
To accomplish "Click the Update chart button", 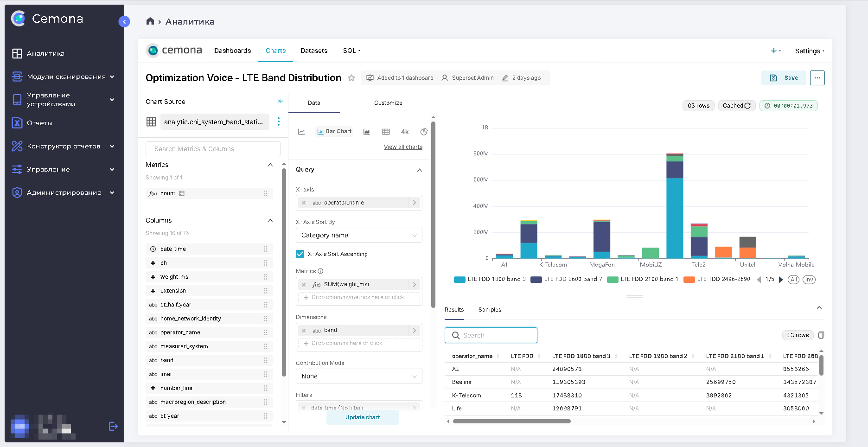I will [x=363, y=417].
